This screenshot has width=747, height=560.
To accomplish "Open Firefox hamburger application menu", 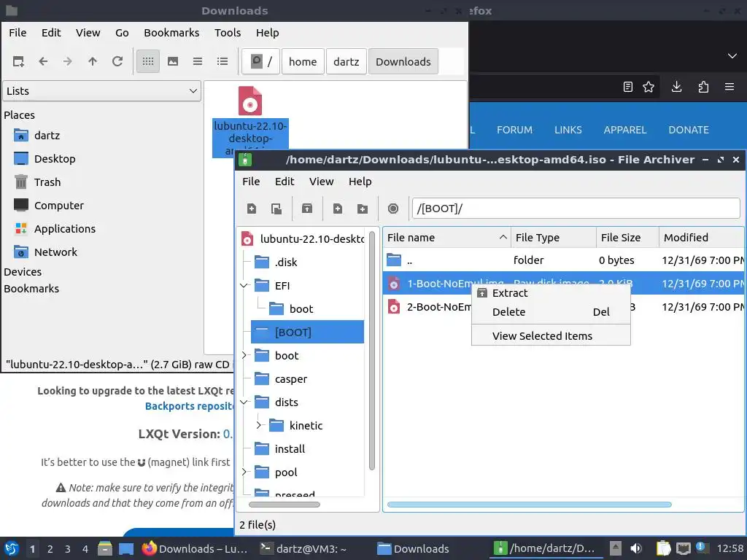I will point(729,87).
